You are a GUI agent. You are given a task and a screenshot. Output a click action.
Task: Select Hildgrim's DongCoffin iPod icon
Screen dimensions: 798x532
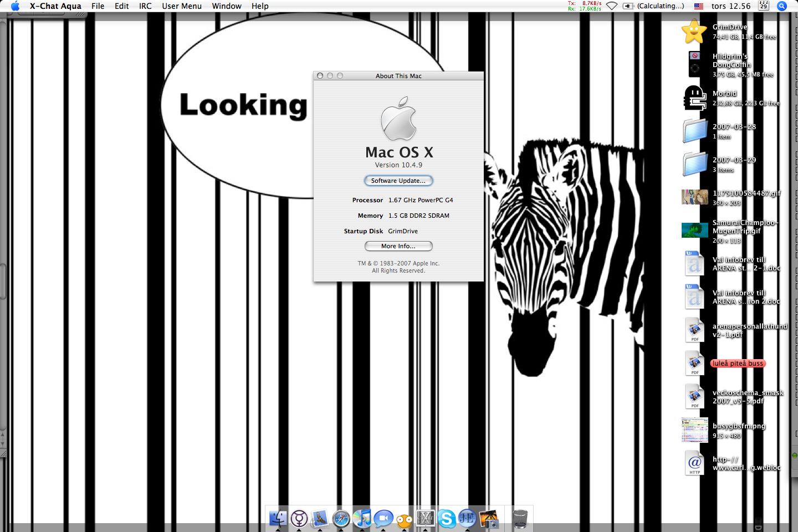(694, 64)
